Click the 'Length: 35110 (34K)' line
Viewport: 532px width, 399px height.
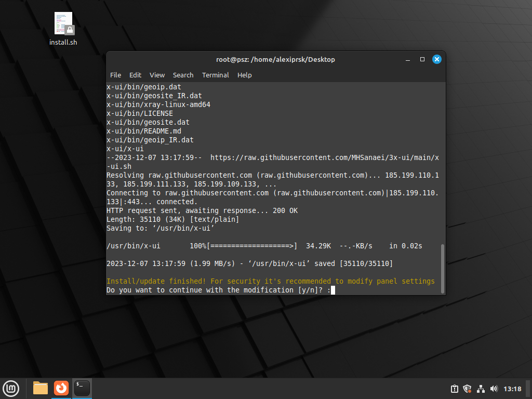[x=172, y=220]
